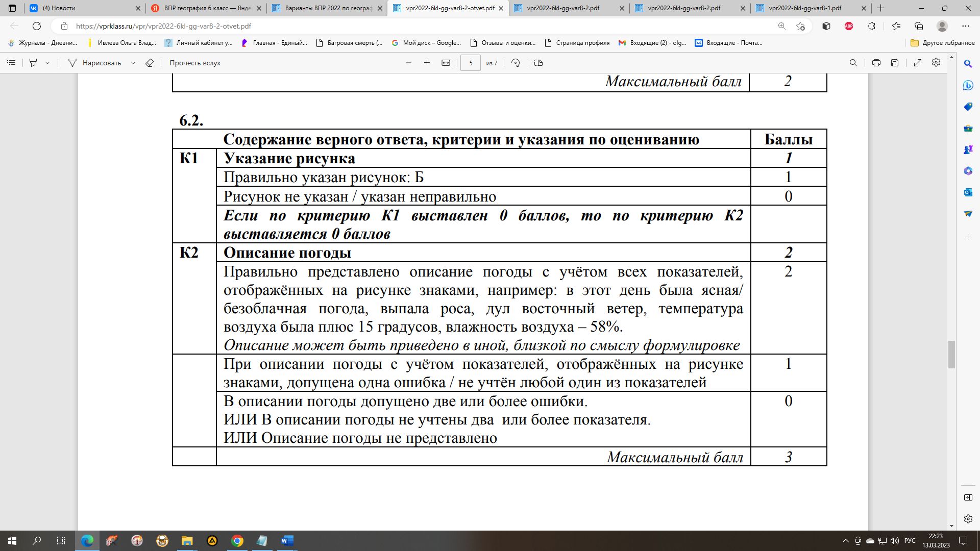The width and height of the screenshot is (980, 551).
Task: Print the PDF document
Action: 876,63
